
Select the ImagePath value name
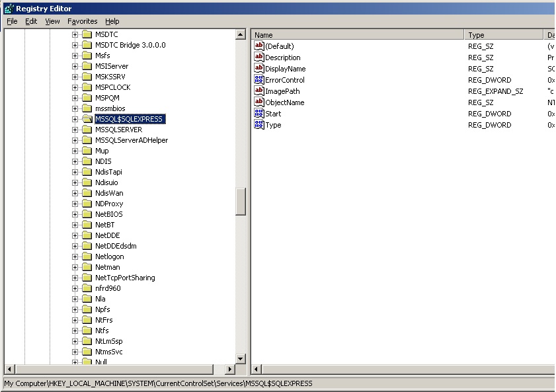tap(282, 91)
